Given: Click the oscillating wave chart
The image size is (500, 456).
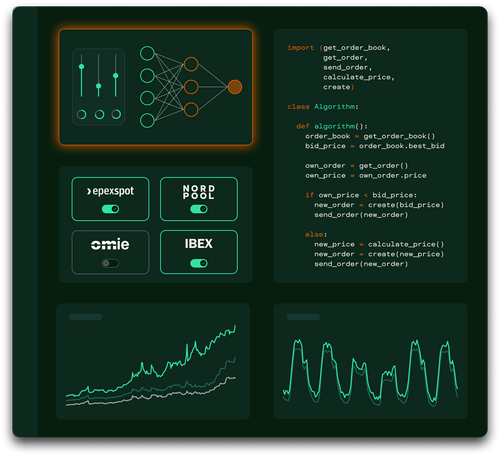Looking at the screenshot, I should (370, 373).
